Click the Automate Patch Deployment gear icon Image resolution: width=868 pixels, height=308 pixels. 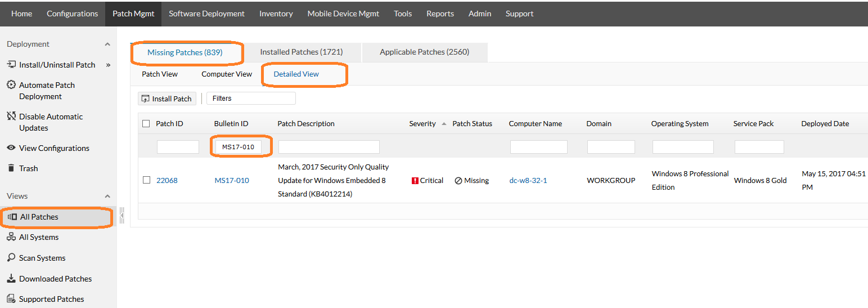11,85
